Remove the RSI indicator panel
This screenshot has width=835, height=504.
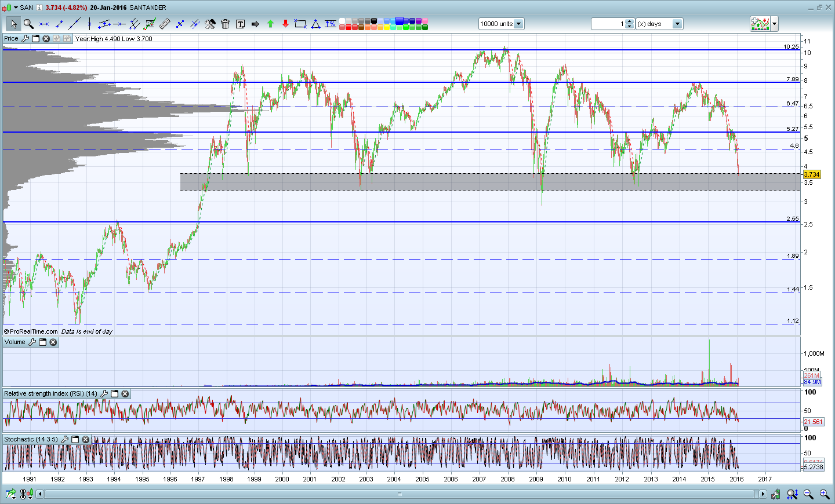click(x=125, y=394)
